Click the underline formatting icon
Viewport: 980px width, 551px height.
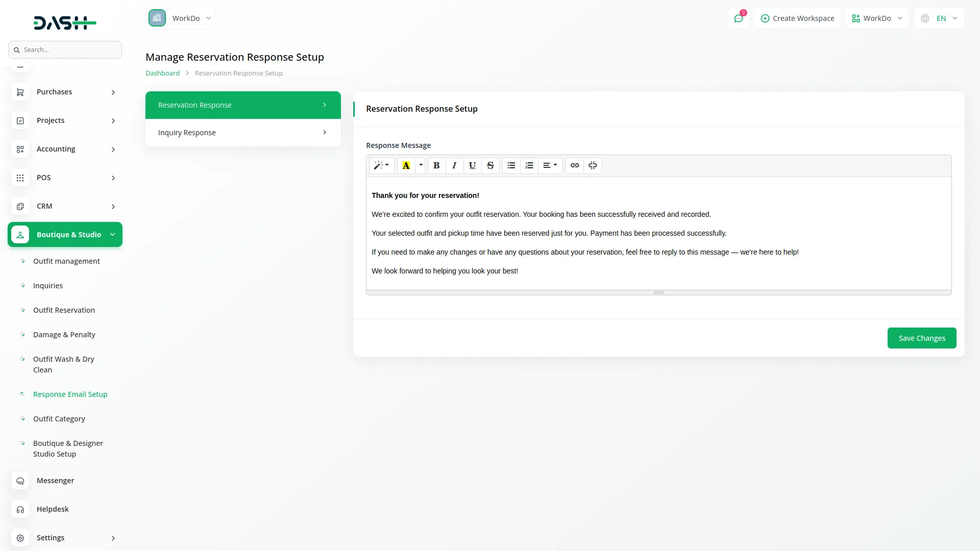click(472, 165)
